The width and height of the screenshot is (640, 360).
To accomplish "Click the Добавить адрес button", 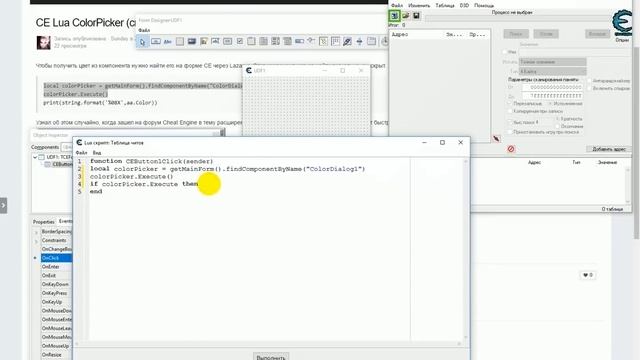I will tap(609, 149).
